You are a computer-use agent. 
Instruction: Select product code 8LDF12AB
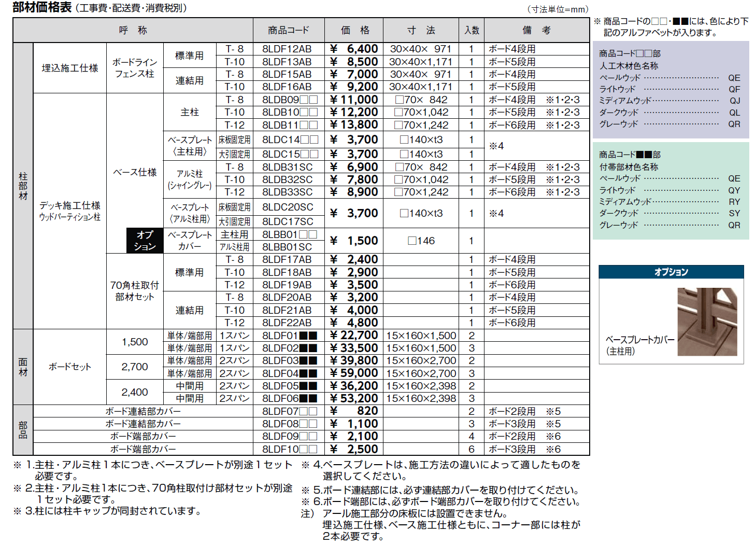coord(288,49)
